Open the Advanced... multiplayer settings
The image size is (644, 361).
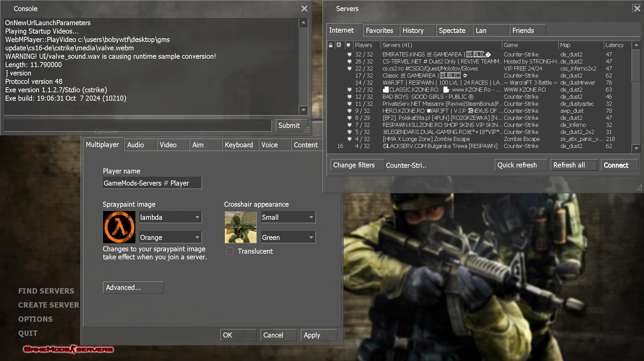click(x=133, y=288)
